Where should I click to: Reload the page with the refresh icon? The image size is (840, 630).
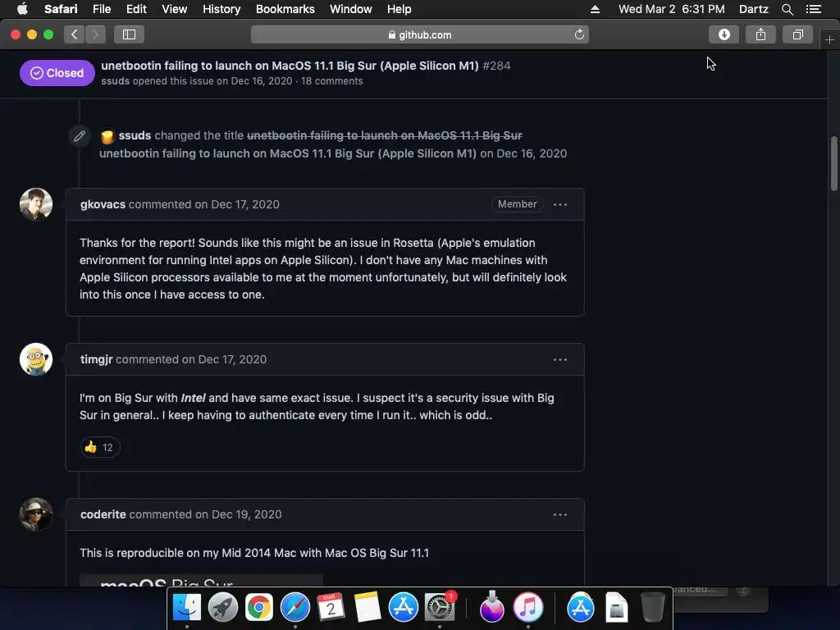point(579,34)
